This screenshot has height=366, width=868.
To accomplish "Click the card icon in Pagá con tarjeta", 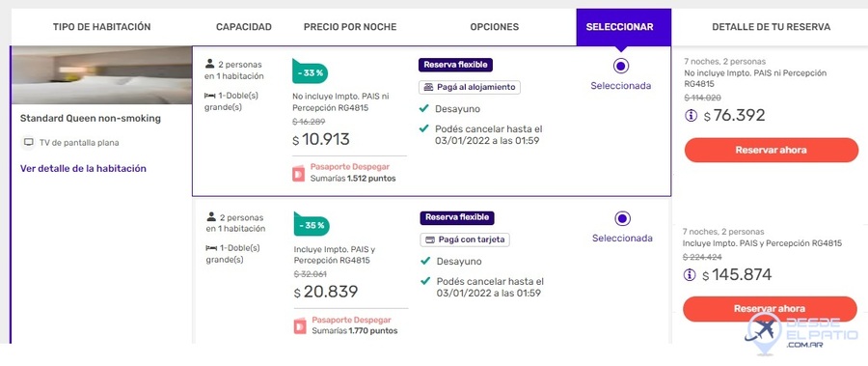I will [429, 239].
